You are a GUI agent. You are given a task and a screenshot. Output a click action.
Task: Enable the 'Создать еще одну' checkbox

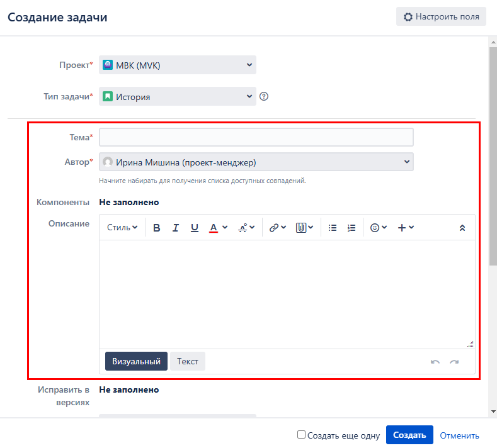[302, 435]
